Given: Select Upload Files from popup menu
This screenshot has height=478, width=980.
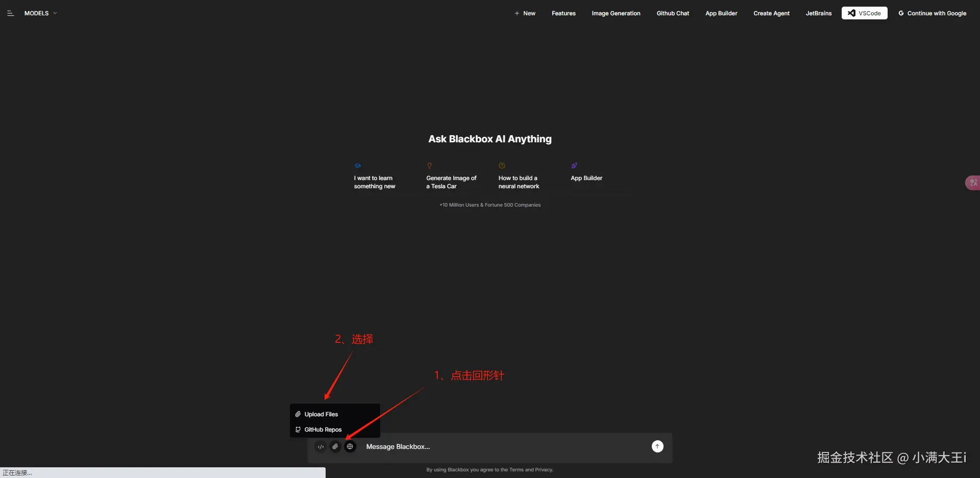Looking at the screenshot, I should pos(335,414).
